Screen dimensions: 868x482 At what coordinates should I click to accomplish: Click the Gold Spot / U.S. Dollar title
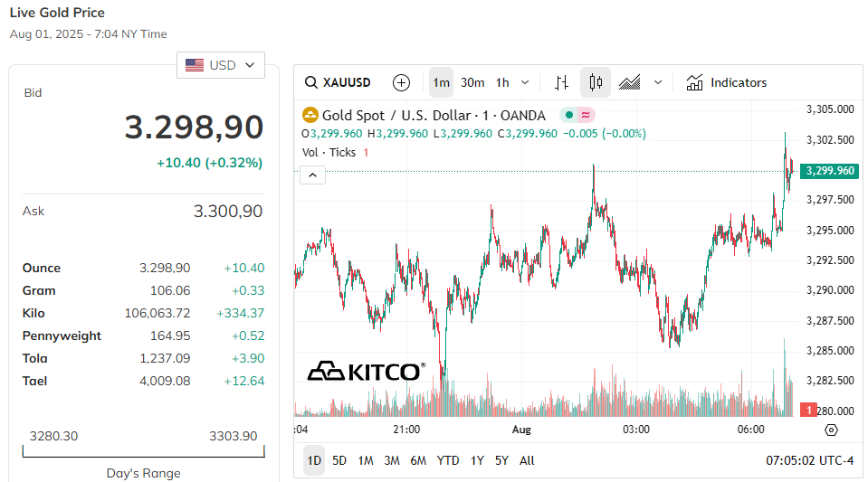tap(434, 115)
